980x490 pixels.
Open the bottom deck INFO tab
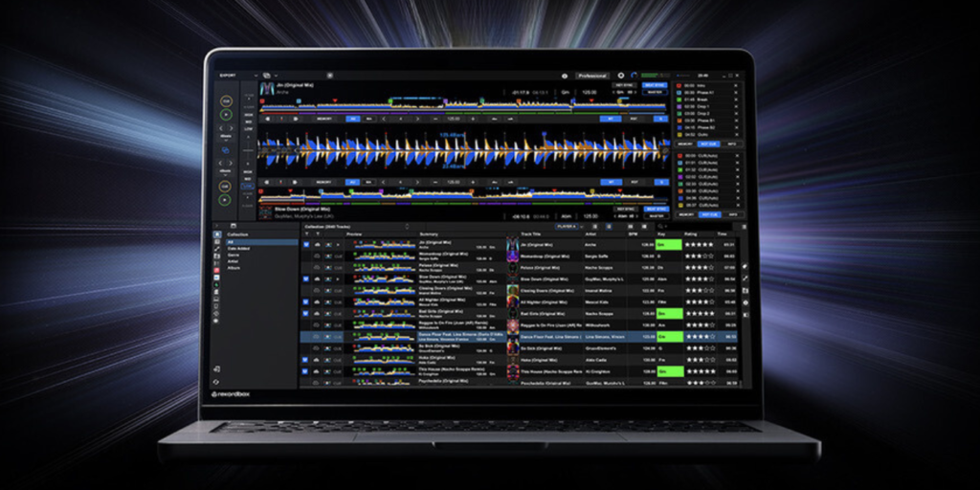[731, 214]
